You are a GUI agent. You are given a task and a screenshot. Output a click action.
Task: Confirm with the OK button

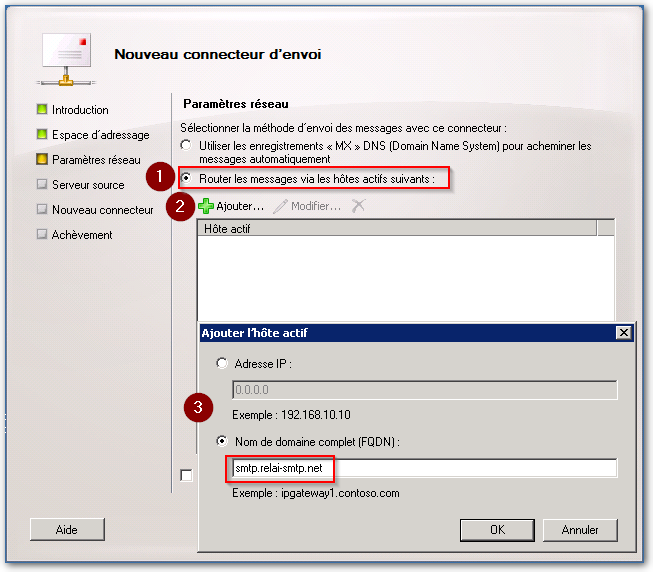coord(497,530)
